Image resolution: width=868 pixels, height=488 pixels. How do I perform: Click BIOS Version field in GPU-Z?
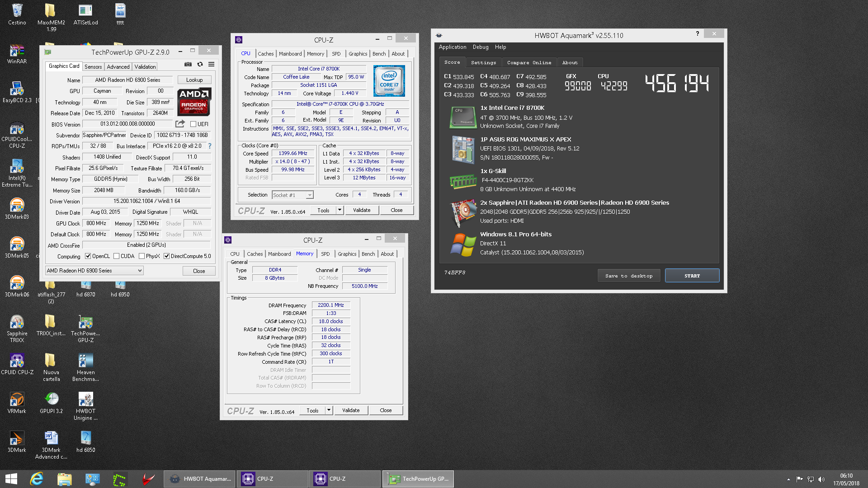point(127,124)
